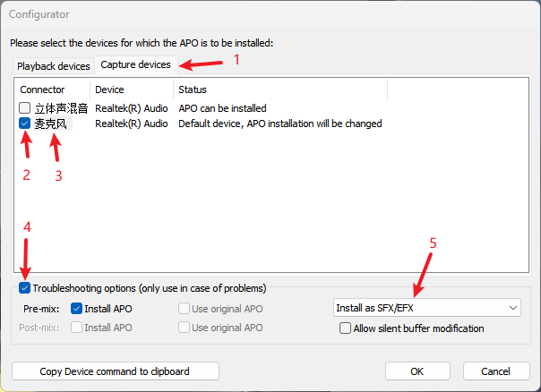
Task: Enable Allow silent buffer modification
Action: pyautogui.click(x=346, y=328)
